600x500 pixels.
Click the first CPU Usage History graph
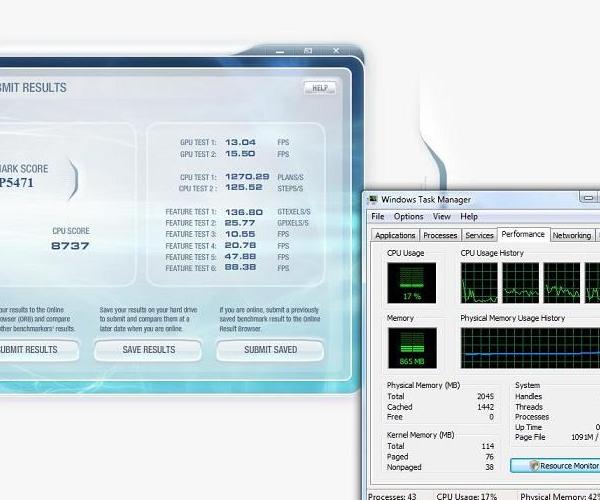click(479, 283)
